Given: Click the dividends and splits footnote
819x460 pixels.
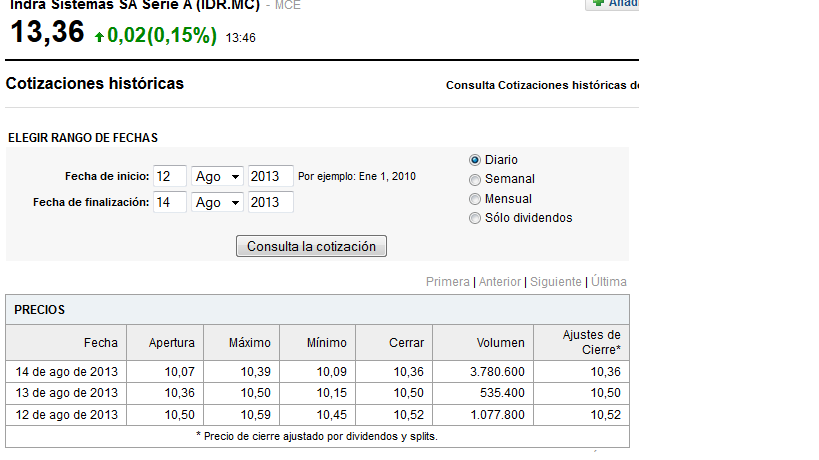Looking at the screenshot, I should [x=317, y=437].
